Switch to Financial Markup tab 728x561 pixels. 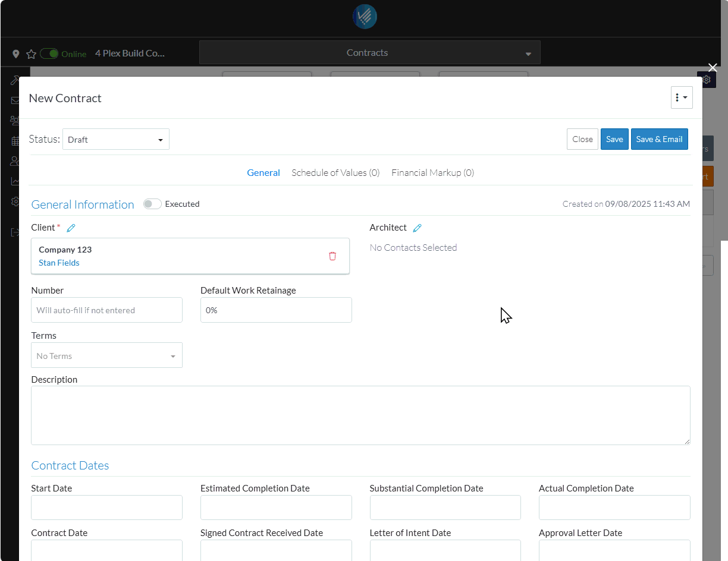pos(432,173)
